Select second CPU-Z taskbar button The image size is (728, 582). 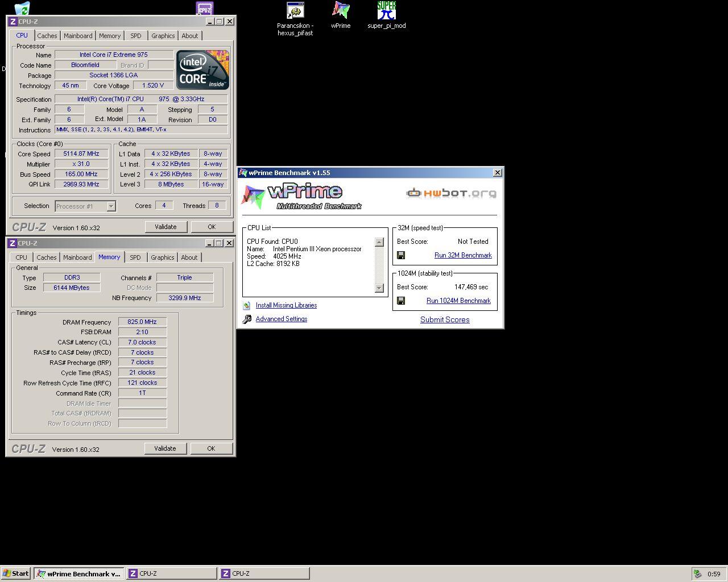264,573
